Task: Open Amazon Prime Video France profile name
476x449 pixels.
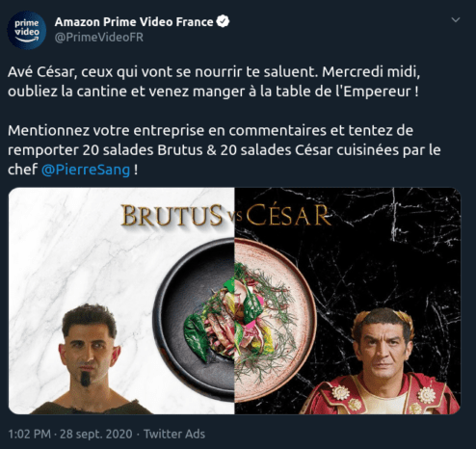Action: pos(134,22)
